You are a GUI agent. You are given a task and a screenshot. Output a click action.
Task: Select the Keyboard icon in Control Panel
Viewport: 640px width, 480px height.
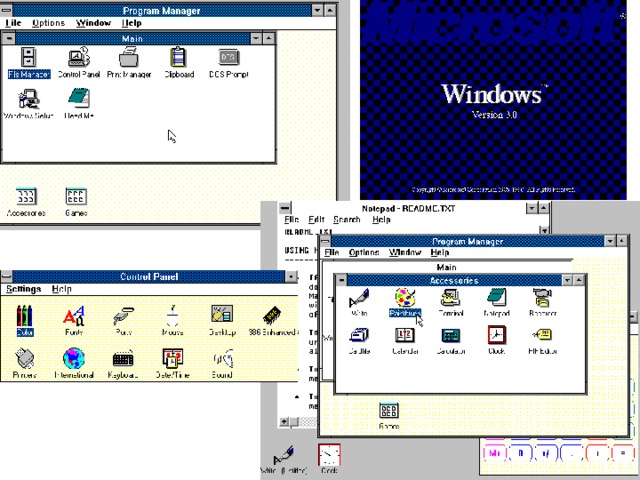pyautogui.click(x=124, y=359)
